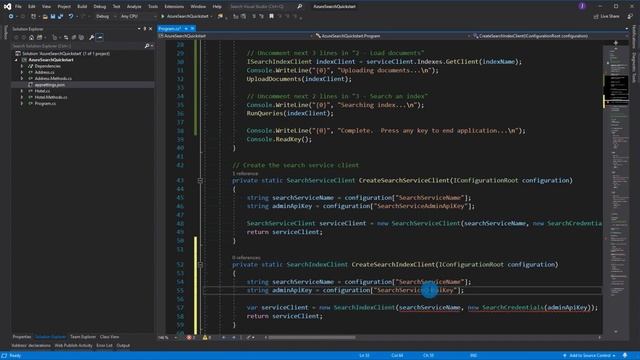
Task: Open the Help menu
Action: coord(217,7)
